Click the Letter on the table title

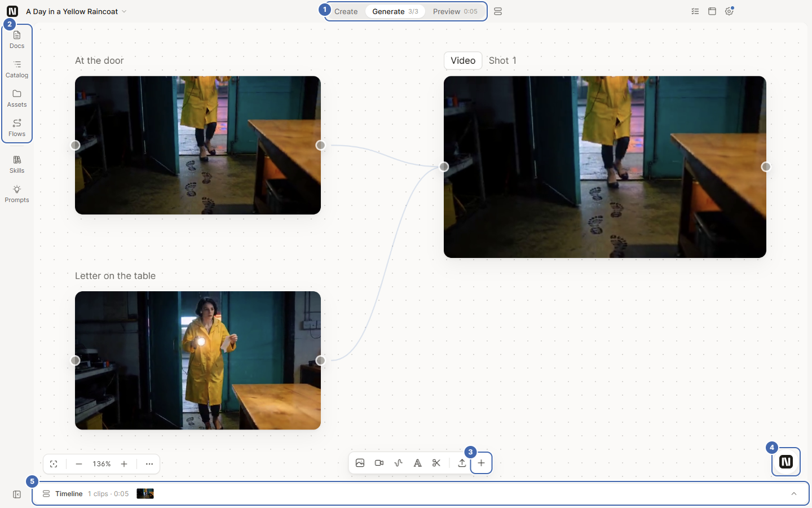115,275
